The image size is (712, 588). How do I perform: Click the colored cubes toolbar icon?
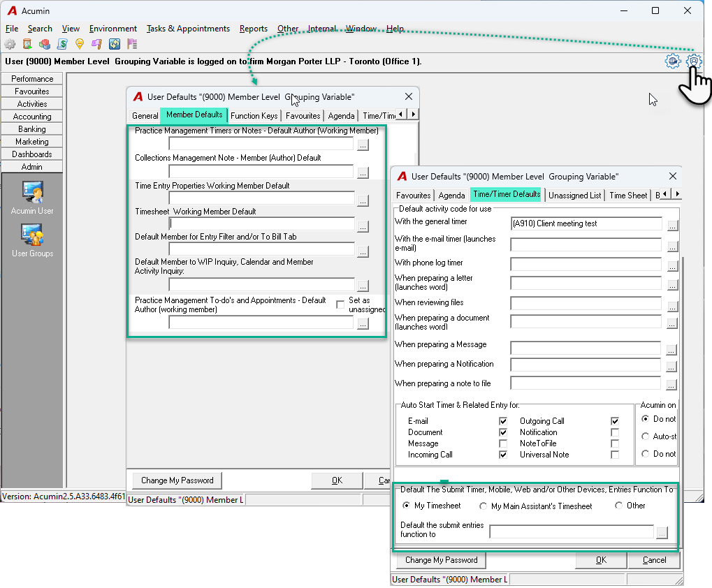[45, 44]
